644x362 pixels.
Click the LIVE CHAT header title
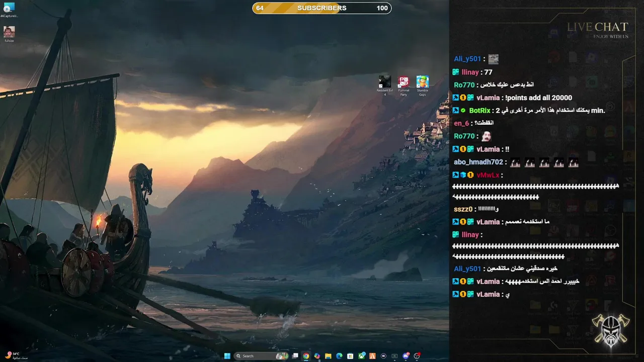coord(597,27)
